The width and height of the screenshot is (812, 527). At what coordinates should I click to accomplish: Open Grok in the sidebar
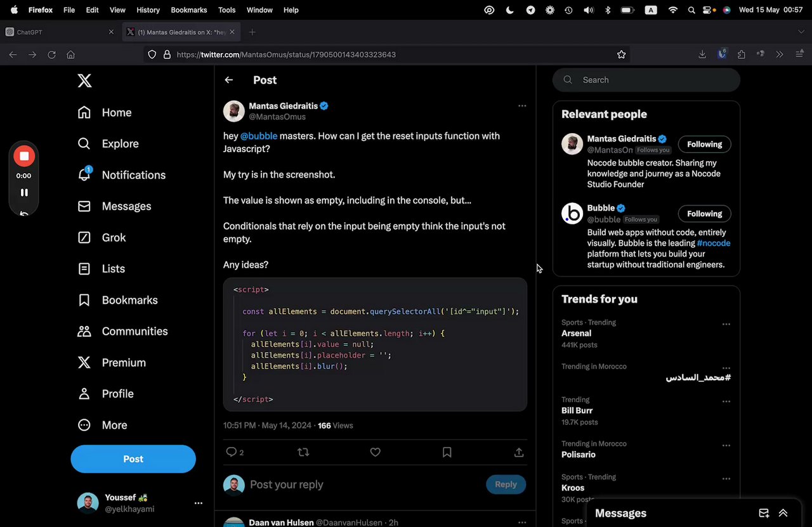pos(101,237)
